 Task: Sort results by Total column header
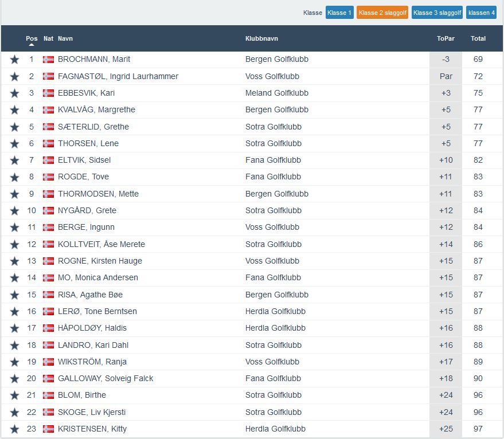point(478,39)
